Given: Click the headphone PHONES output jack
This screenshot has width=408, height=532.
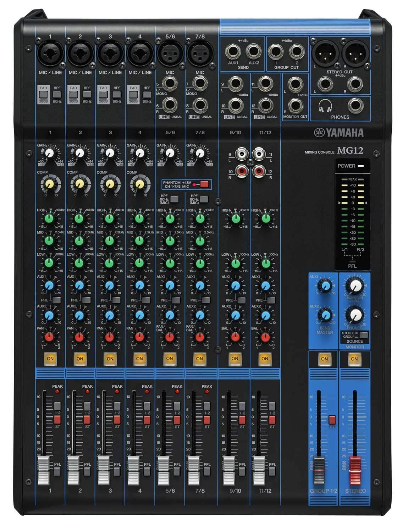Looking at the screenshot, I should (x=355, y=105).
